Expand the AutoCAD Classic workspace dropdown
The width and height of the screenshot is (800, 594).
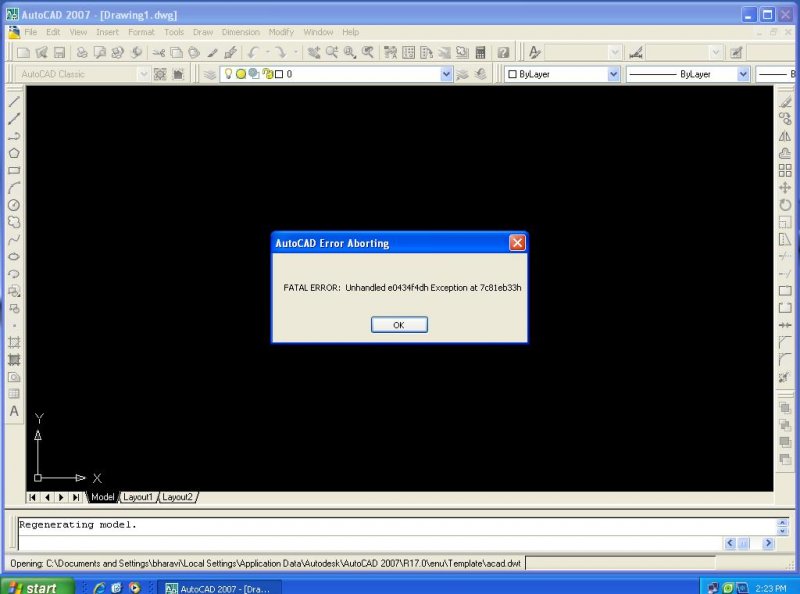click(143, 75)
